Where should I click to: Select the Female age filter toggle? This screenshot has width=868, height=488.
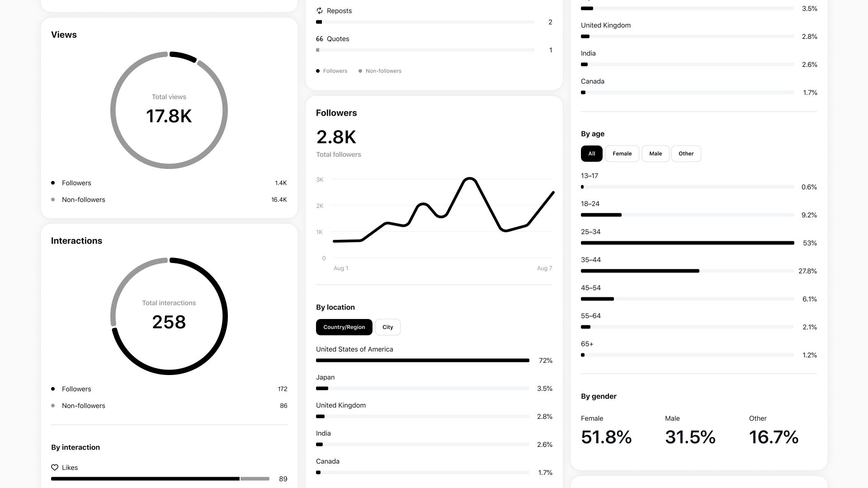623,153
